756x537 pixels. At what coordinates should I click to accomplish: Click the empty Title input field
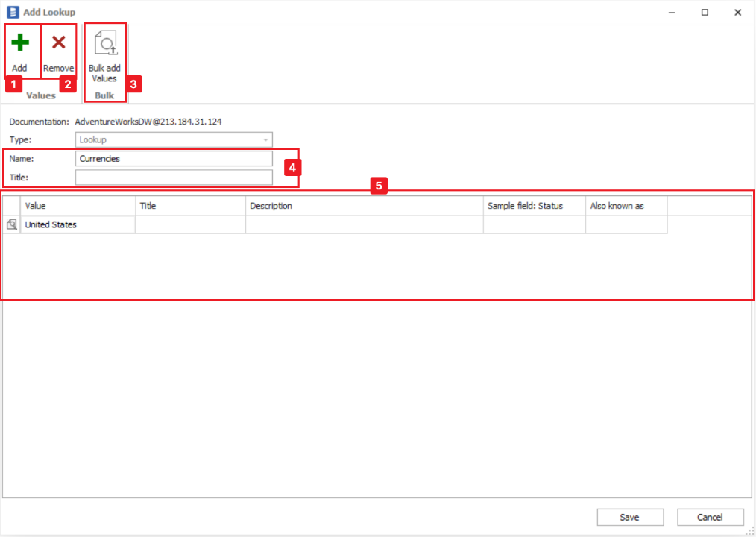point(174,177)
